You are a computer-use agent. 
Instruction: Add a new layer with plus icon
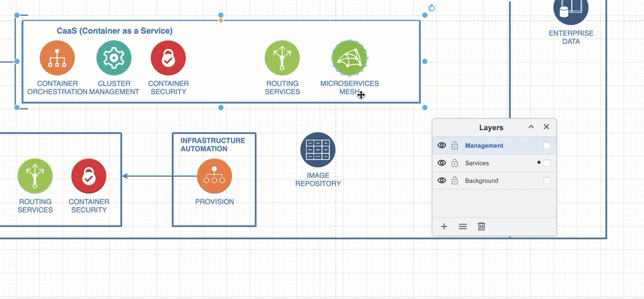(x=444, y=226)
